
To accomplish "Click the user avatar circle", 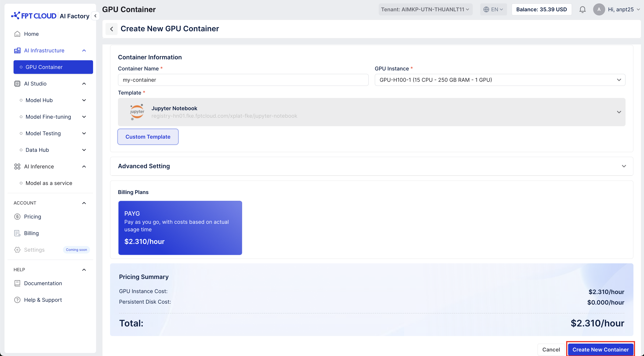I will coord(599,9).
